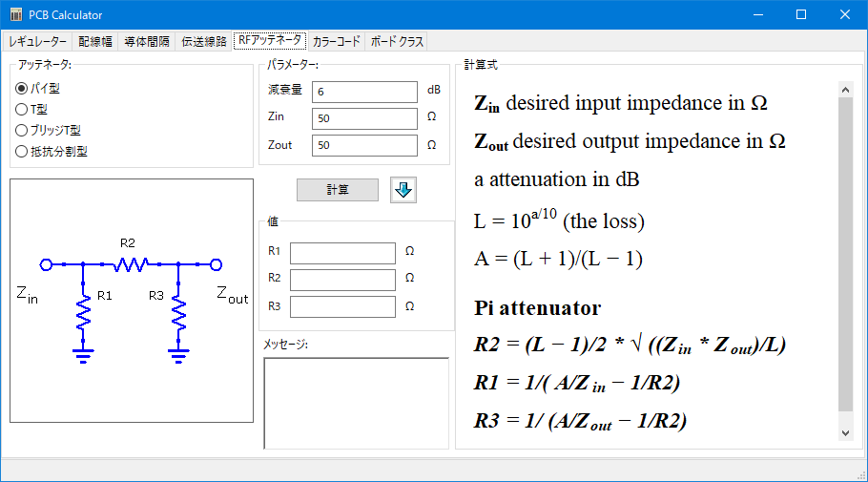Click the Pi attenuator circuit diagram
This screenshot has width=868, height=482.
tap(132, 301)
